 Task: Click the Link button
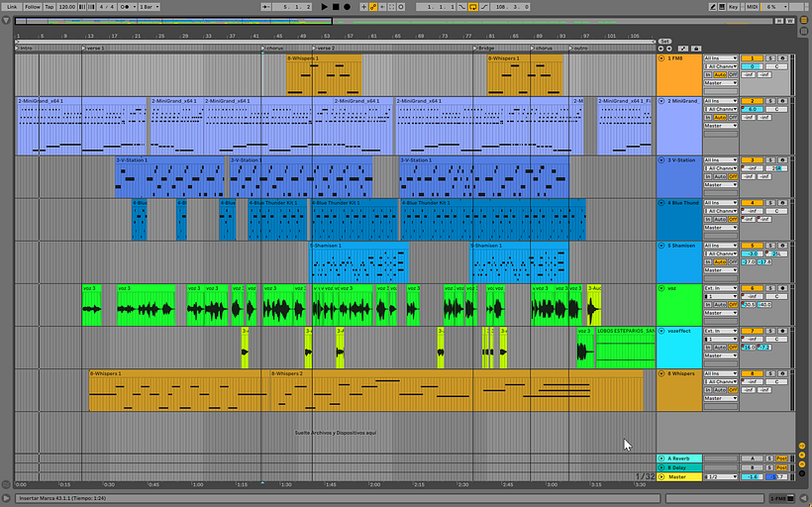tap(12, 7)
